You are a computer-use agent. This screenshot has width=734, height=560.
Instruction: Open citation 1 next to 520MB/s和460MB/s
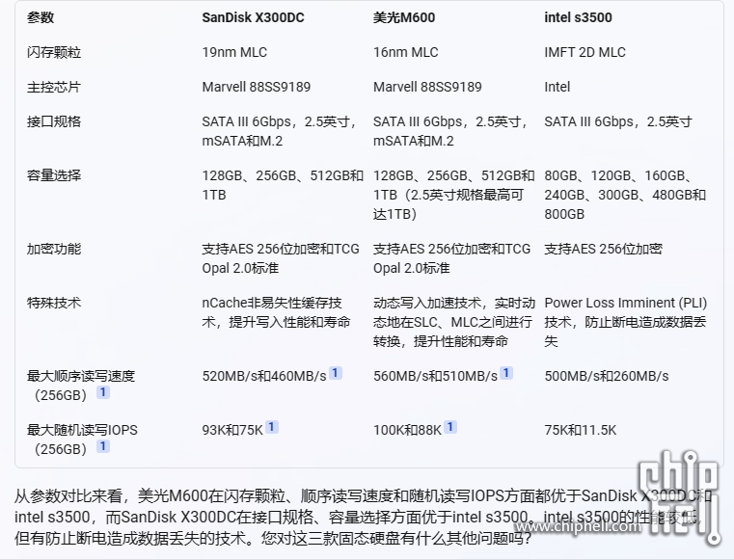tap(336, 373)
